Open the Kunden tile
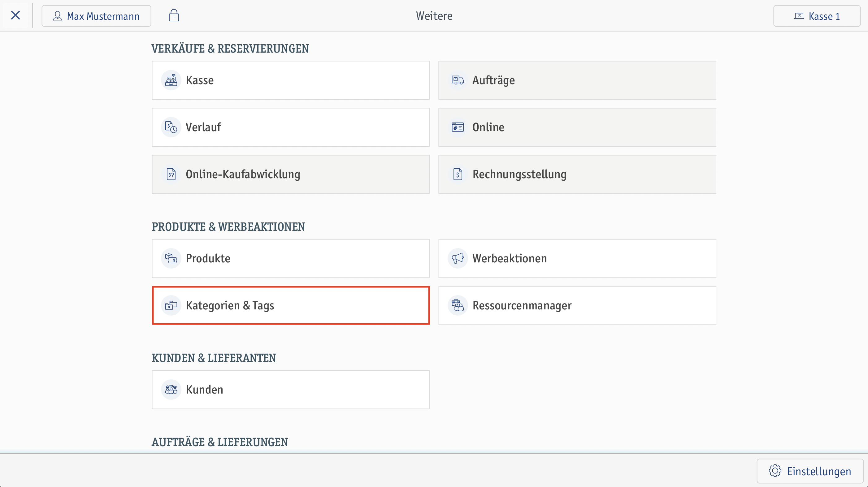Screen dimensions: 868x487 click(291, 390)
